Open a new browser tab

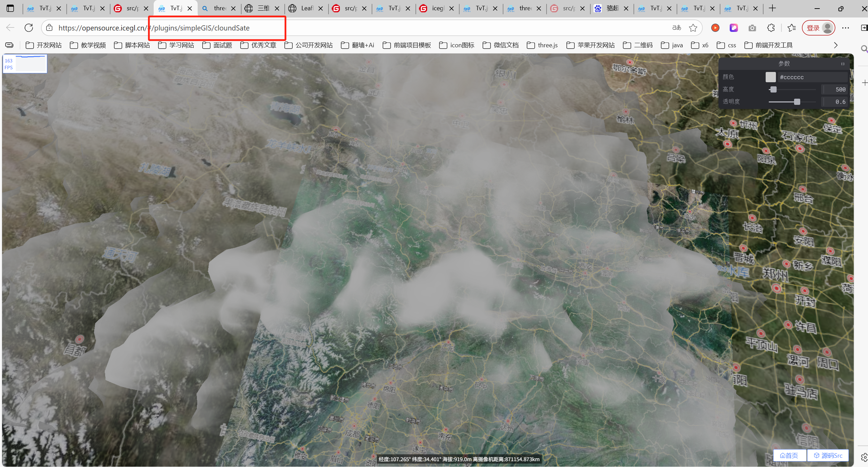click(x=772, y=8)
